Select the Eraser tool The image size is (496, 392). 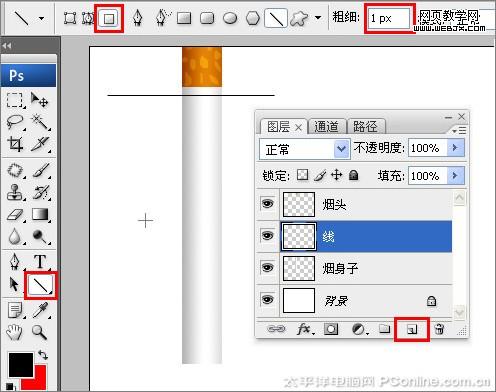click(15, 215)
